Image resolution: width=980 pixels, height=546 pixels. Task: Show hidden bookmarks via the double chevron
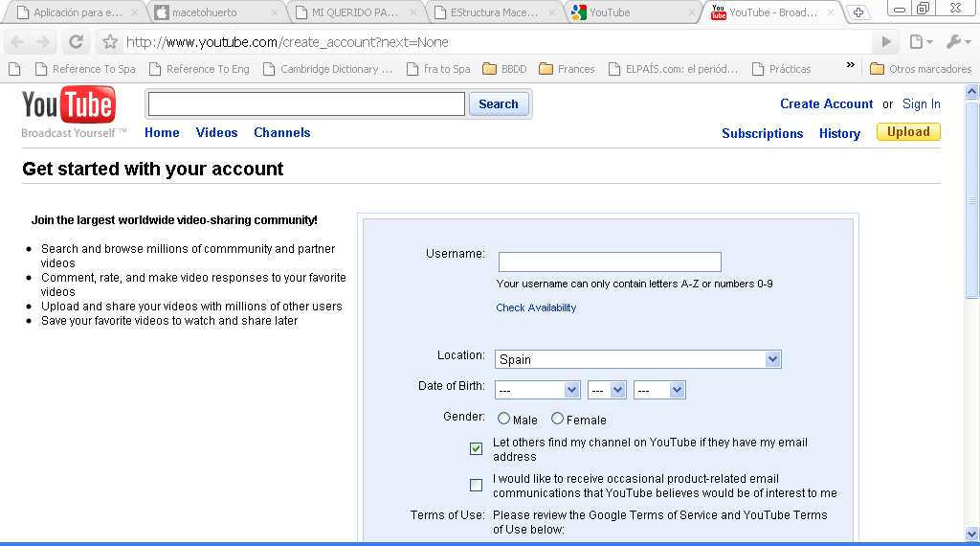pyautogui.click(x=850, y=65)
